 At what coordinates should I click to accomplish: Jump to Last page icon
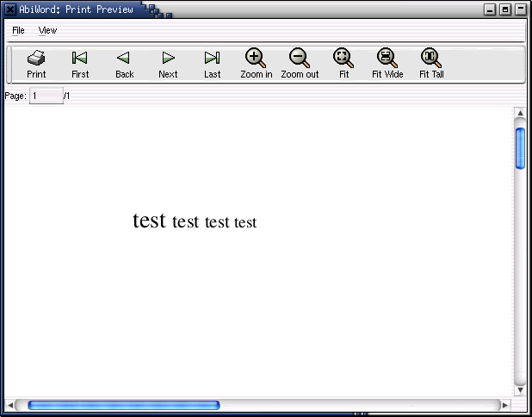(x=212, y=58)
